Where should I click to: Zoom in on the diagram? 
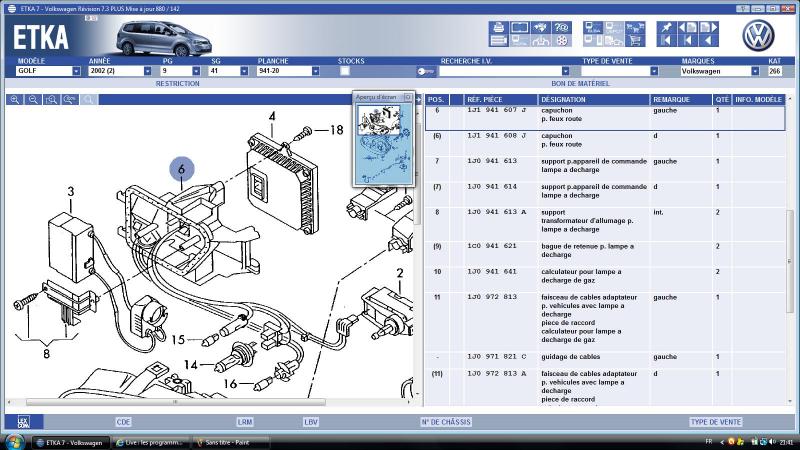pyautogui.click(x=15, y=99)
